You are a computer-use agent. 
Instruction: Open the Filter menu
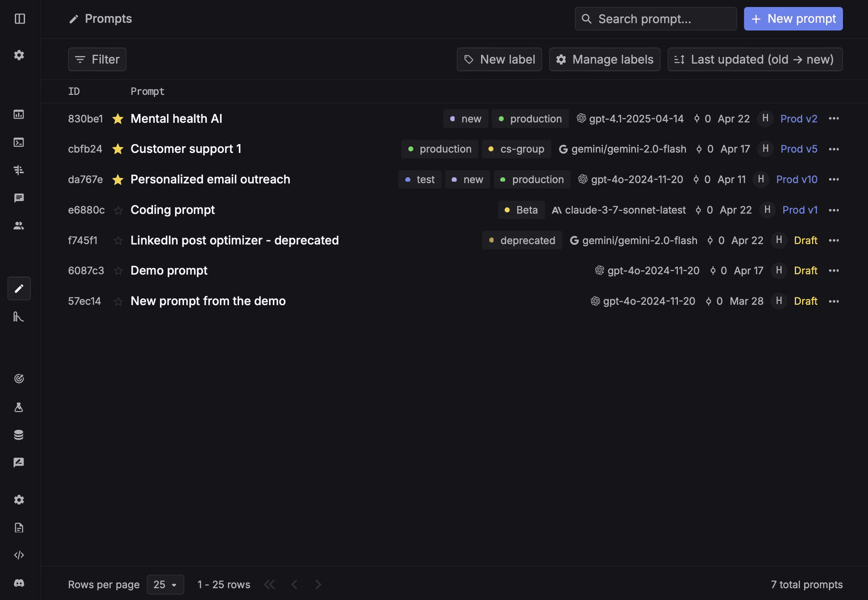pyautogui.click(x=97, y=59)
